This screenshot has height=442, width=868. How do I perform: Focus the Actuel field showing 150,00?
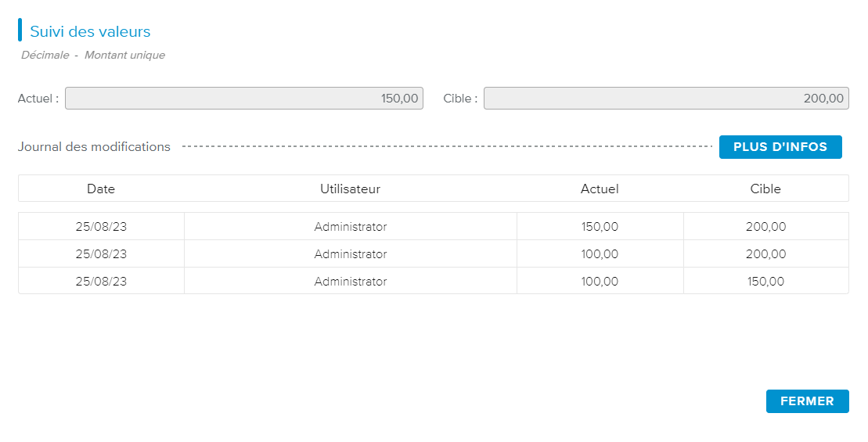[244, 99]
